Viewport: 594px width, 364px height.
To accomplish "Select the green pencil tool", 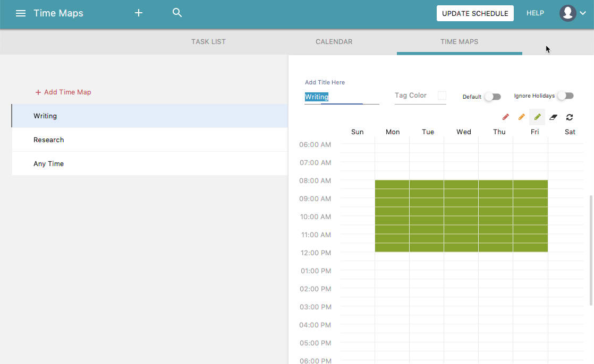I will (x=537, y=117).
